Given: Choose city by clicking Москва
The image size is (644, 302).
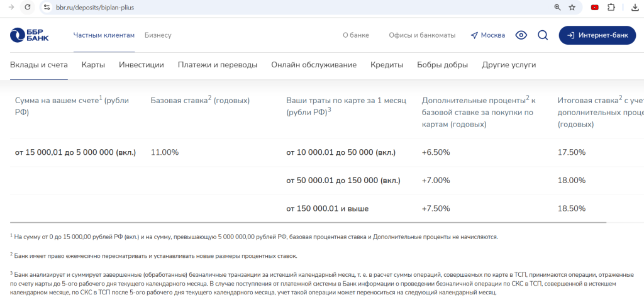Looking at the screenshot, I should click(493, 35).
